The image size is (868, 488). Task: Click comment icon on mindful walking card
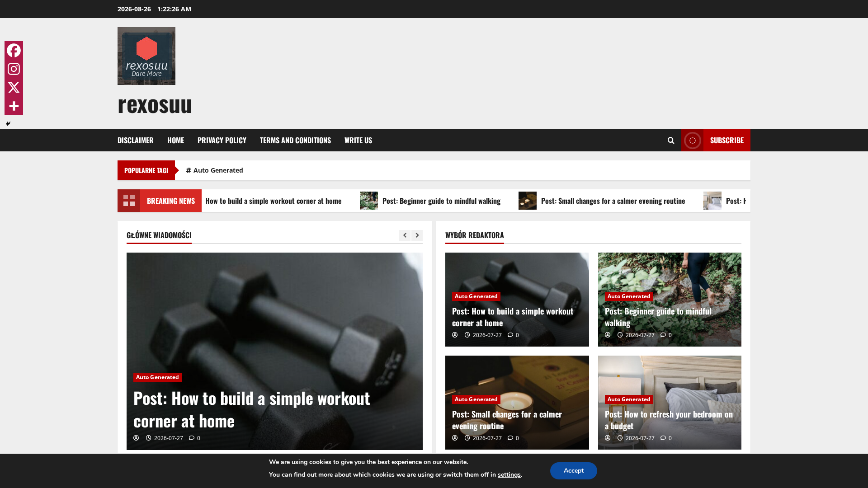click(x=663, y=335)
